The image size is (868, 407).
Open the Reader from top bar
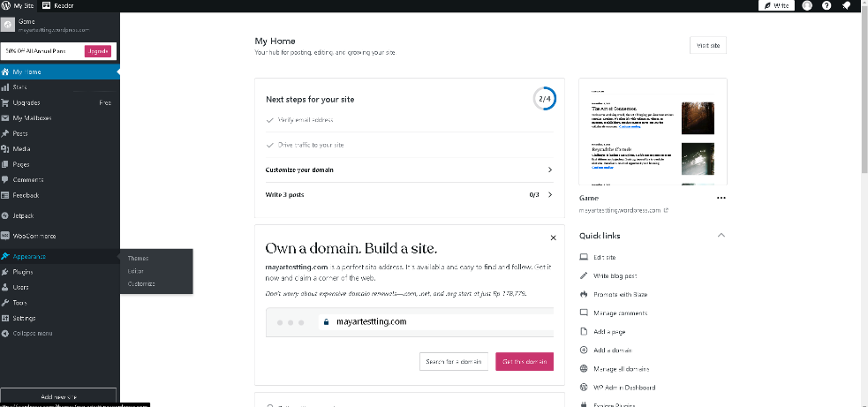click(x=57, y=5)
